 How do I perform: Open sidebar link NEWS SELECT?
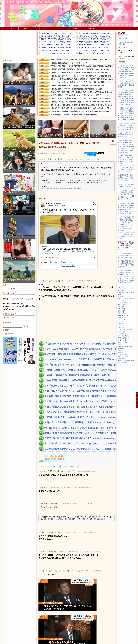point(122,318)
